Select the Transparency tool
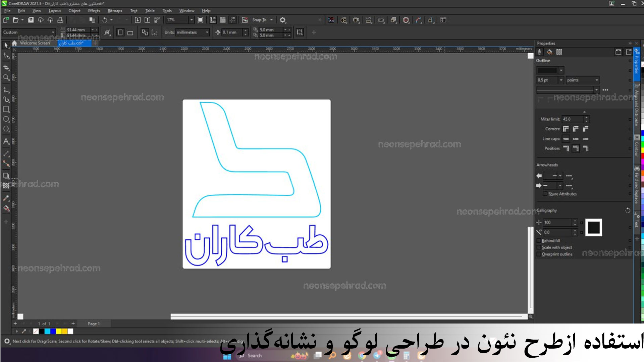 (6, 185)
